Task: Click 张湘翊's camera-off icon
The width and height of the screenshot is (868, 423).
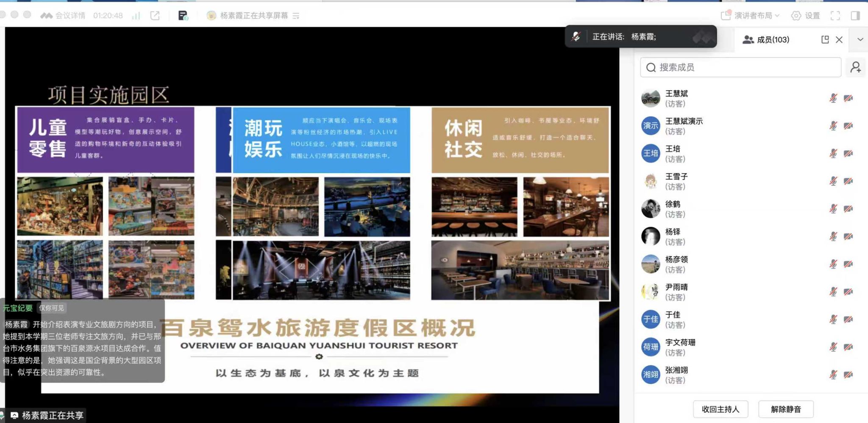Action: [848, 375]
